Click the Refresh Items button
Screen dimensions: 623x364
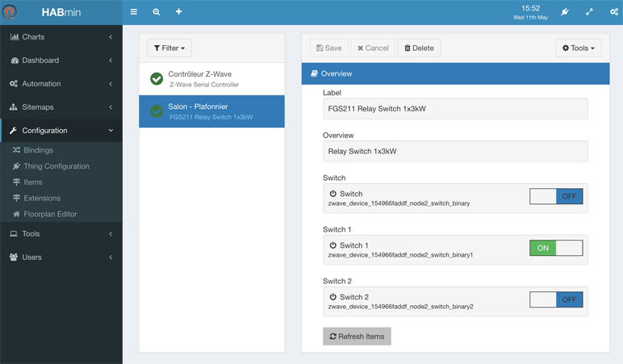tap(357, 337)
